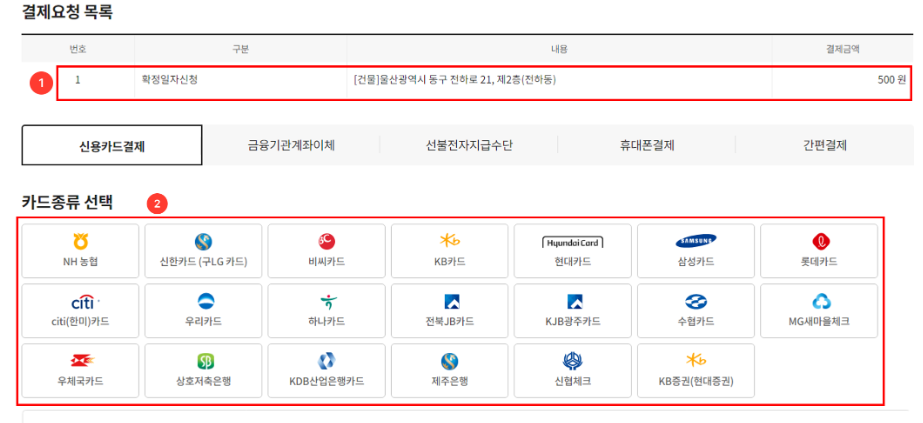This screenshot has height=423, width=923.
Task: Open the 신용카드결제 tab
Action: (112, 145)
